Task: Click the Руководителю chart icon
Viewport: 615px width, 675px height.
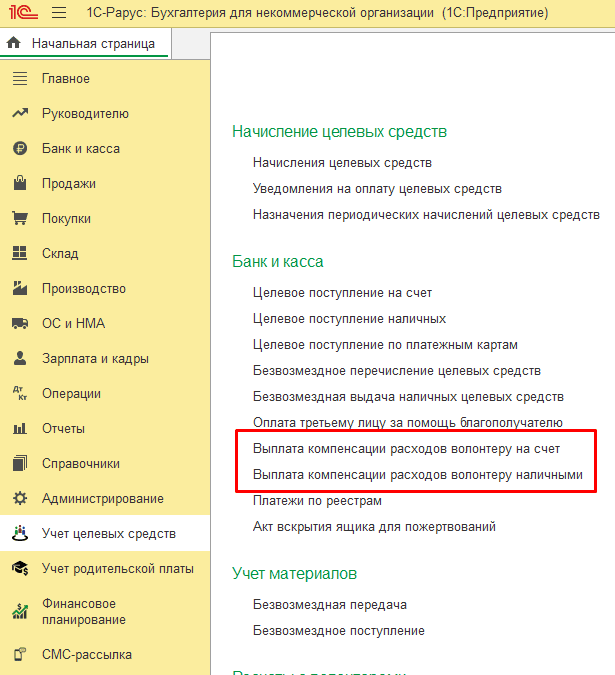Action: tap(19, 114)
